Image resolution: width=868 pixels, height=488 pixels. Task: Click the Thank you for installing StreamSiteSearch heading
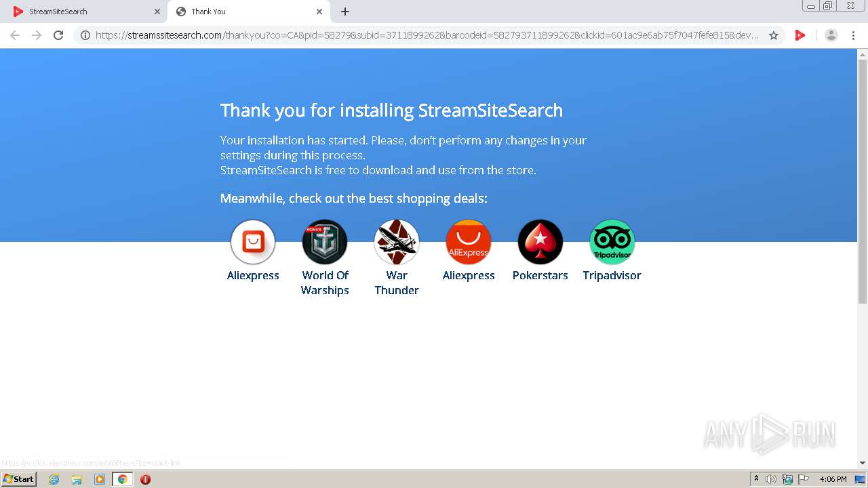[x=391, y=110]
